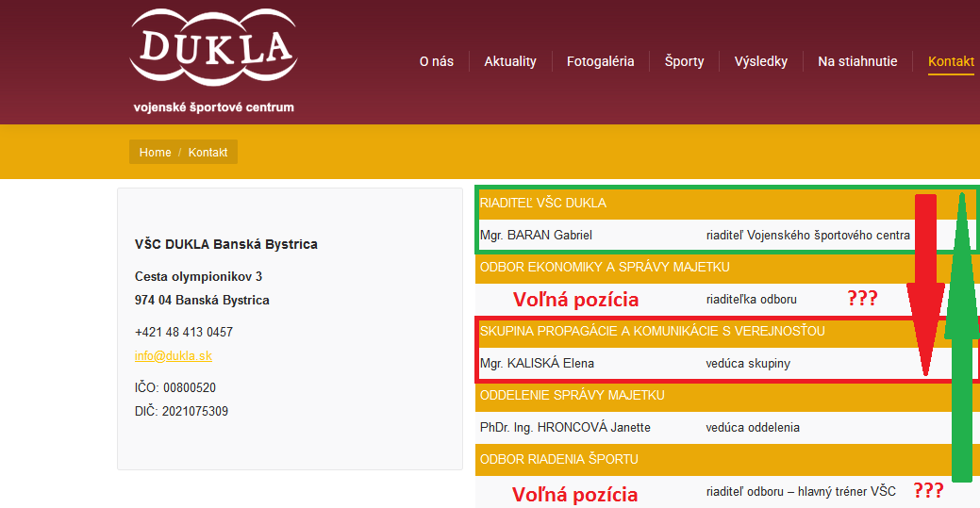Click the 'RIADITEĽ VŠC DUKLA' section header
The height and width of the screenshot is (508, 980).
point(543,203)
